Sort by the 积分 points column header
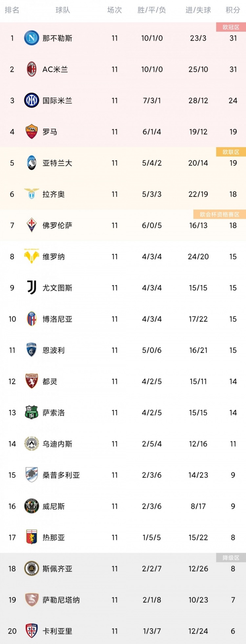The image size is (246, 644). (x=233, y=10)
